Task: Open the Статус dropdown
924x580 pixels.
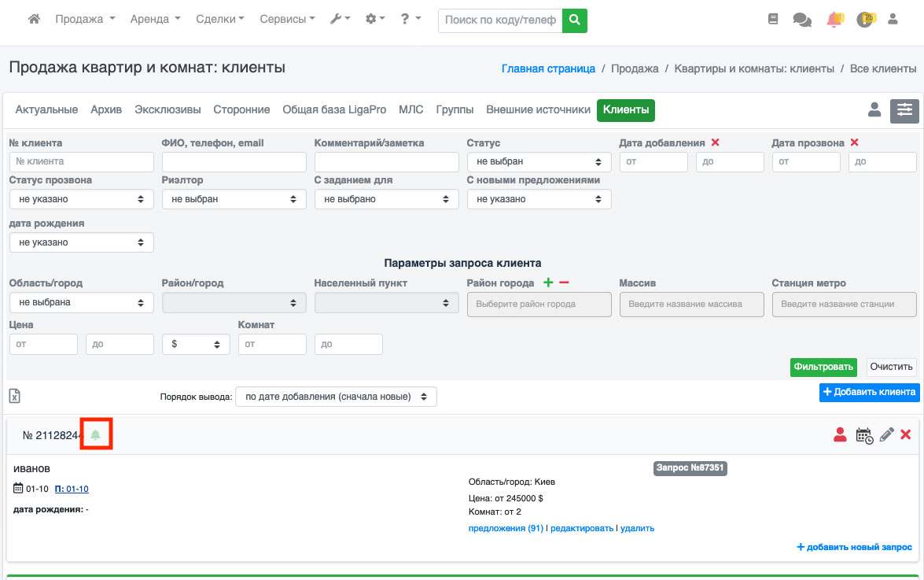Action: pos(539,162)
